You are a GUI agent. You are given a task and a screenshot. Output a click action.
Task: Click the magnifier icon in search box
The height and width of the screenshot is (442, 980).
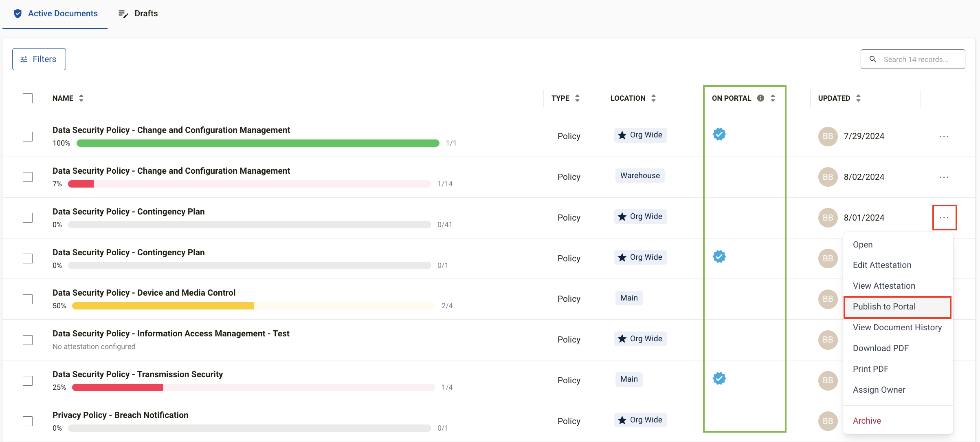(x=872, y=59)
